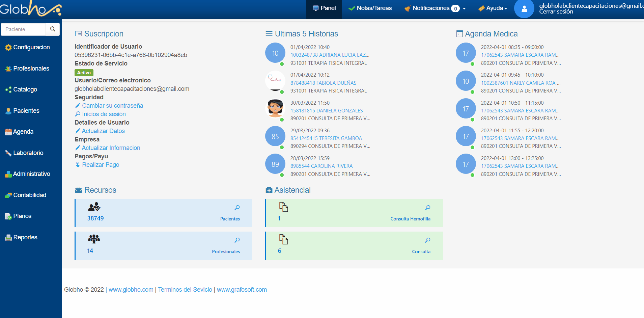The height and width of the screenshot is (318, 644).
Task: Click the Globho logo
Action: pyautogui.click(x=31, y=8)
